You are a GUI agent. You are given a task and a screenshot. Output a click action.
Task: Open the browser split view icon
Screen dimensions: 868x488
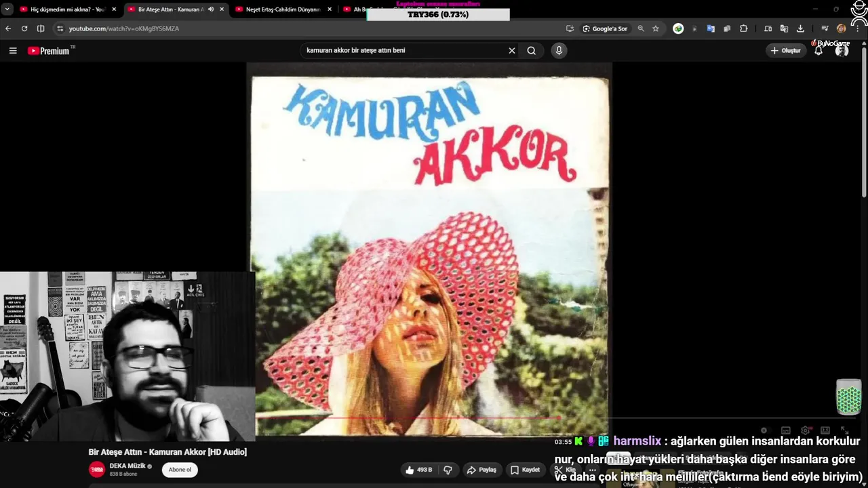pos(41,28)
